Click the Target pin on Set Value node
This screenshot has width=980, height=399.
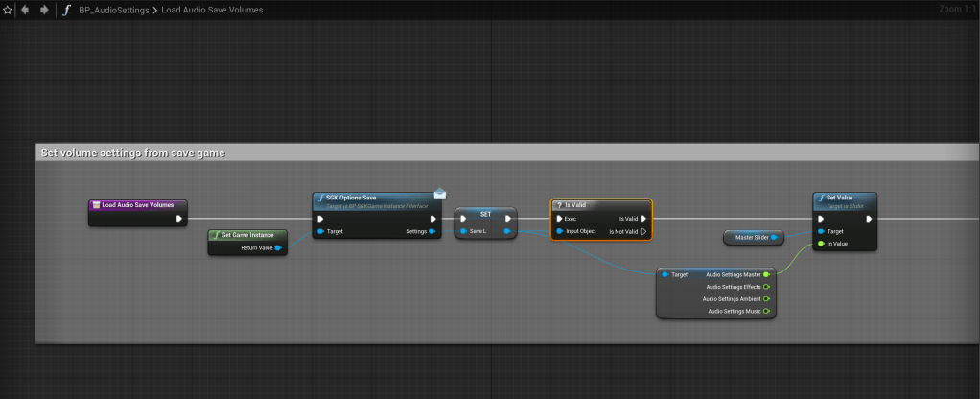tap(821, 231)
